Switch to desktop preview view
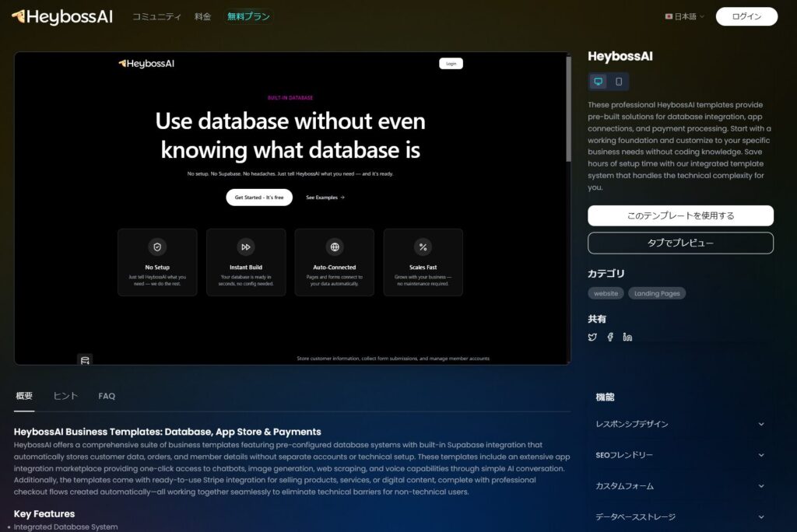The image size is (797, 532). point(599,82)
